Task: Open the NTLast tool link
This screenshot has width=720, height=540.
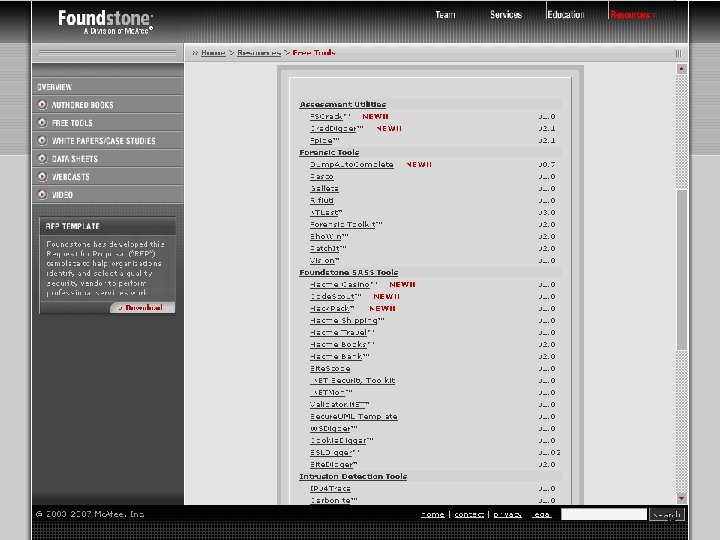Action: coord(324,212)
